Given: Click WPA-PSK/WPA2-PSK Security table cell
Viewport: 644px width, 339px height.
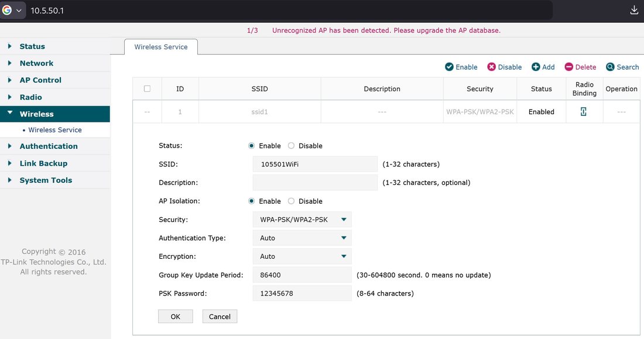Looking at the screenshot, I should (479, 112).
